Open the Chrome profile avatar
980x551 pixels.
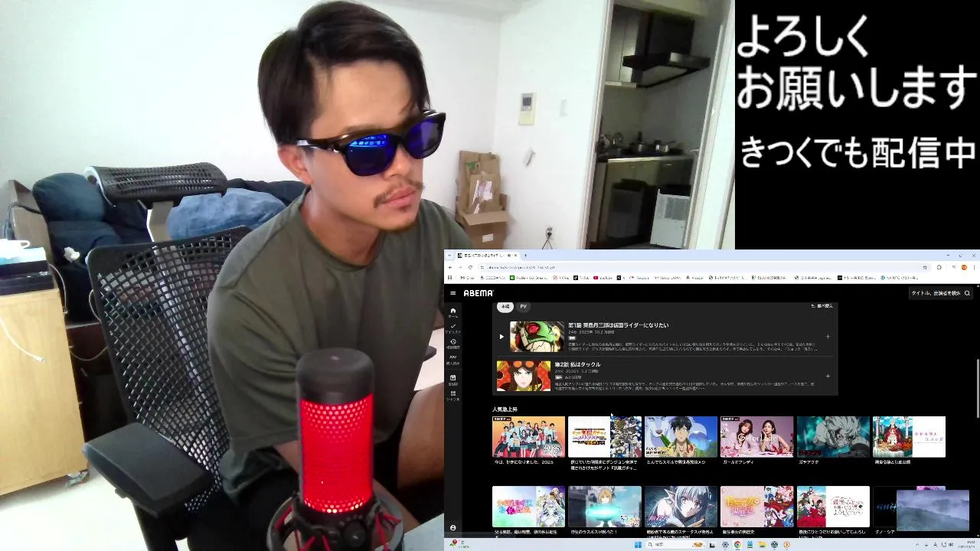pyautogui.click(x=965, y=267)
